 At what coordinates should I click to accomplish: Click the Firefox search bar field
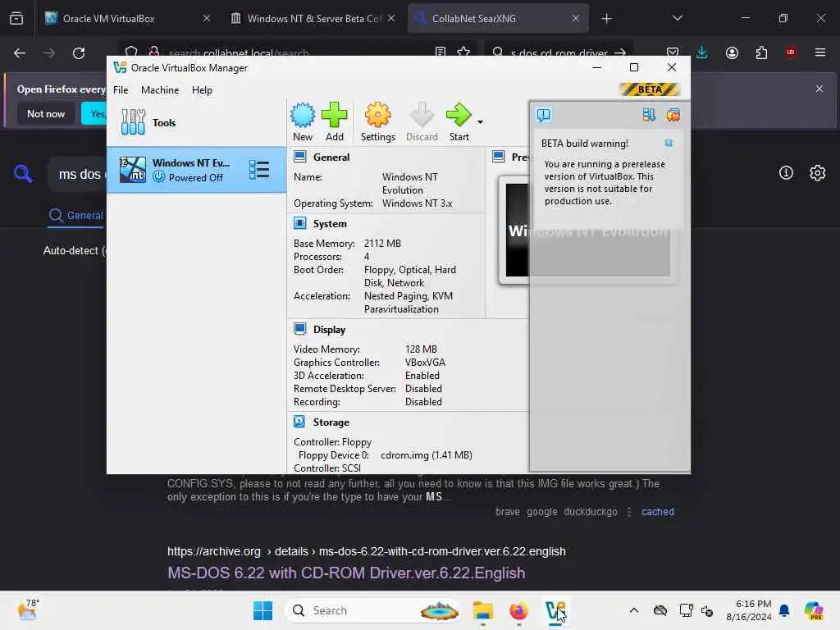[559, 52]
